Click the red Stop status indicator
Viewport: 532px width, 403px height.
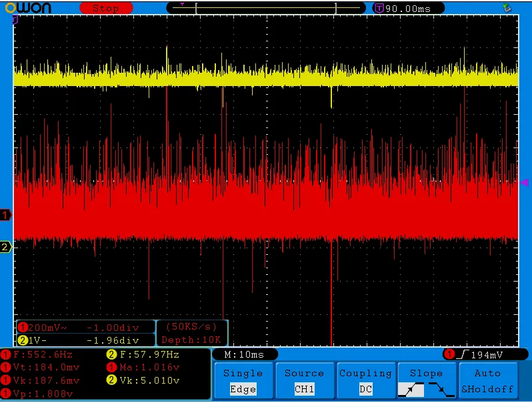point(105,8)
